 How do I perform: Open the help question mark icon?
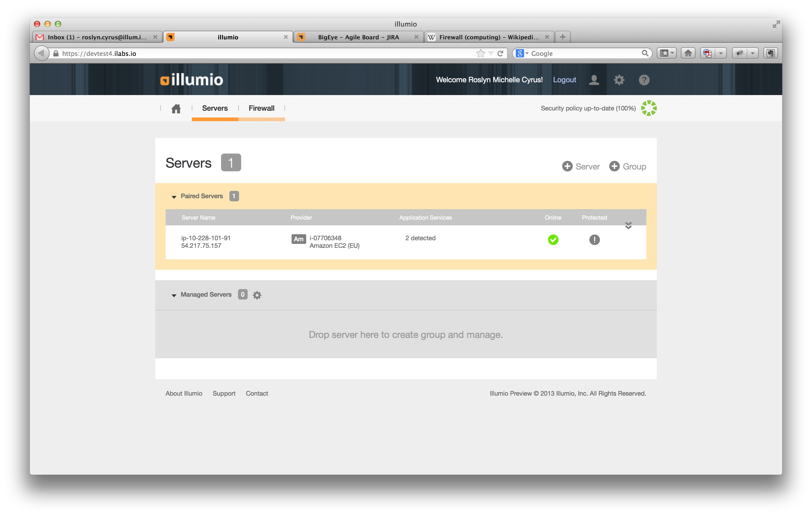coord(644,80)
